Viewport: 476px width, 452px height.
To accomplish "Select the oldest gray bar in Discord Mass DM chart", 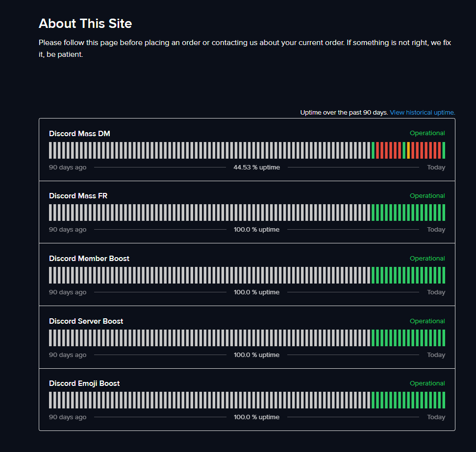I will click(x=50, y=150).
